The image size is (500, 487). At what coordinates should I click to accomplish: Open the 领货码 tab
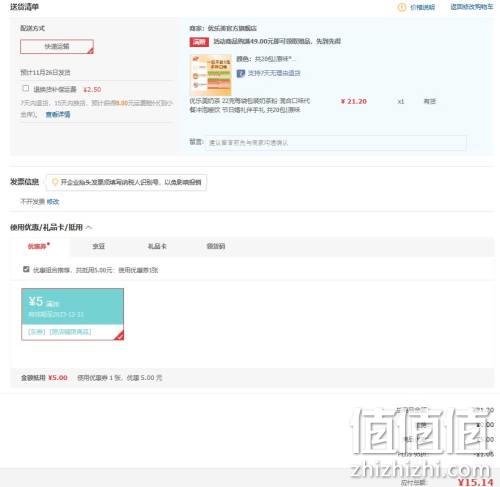pyautogui.click(x=216, y=246)
